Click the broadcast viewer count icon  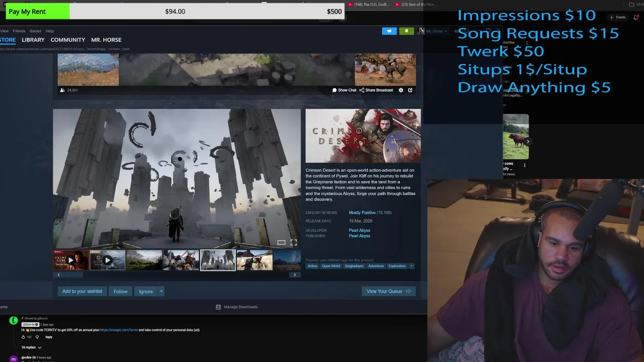click(62, 90)
